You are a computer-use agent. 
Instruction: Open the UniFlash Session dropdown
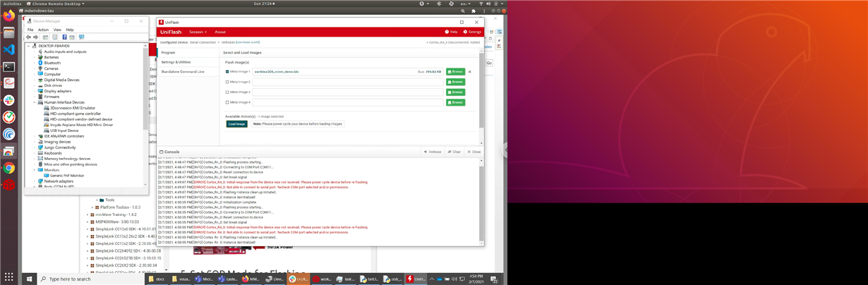198,32
